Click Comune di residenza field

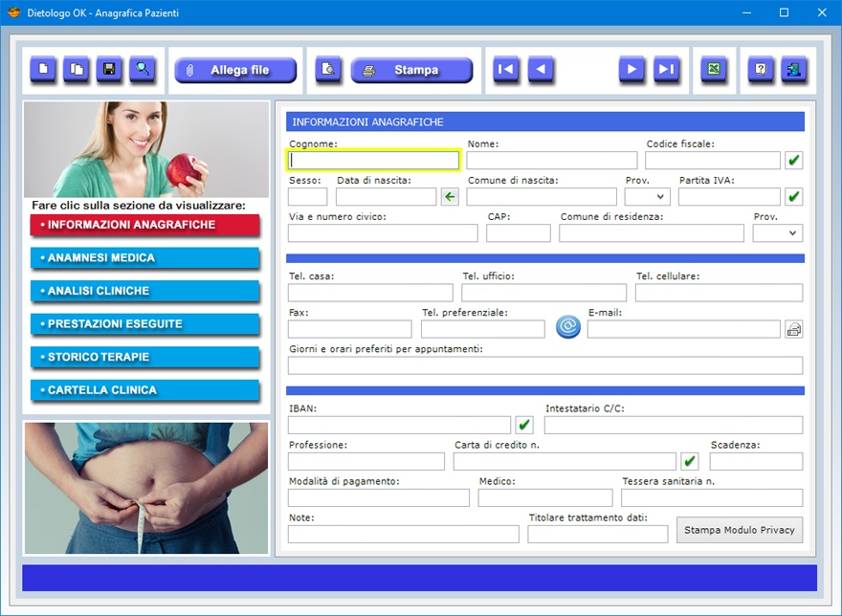pyautogui.click(x=652, y=233)
